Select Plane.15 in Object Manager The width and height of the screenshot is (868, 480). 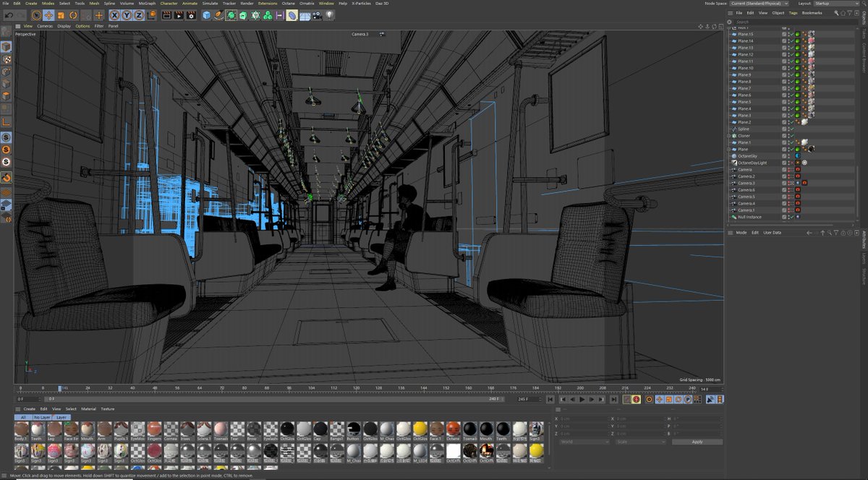[745, 34]
